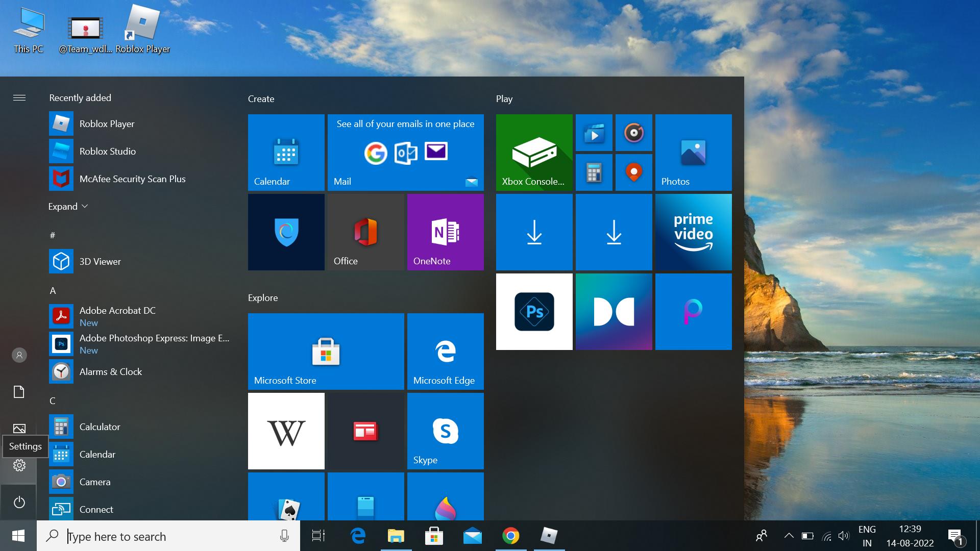The image size is (980, 551).
Task: Open the Paint 3D tile
Action: tap(445, 496)
